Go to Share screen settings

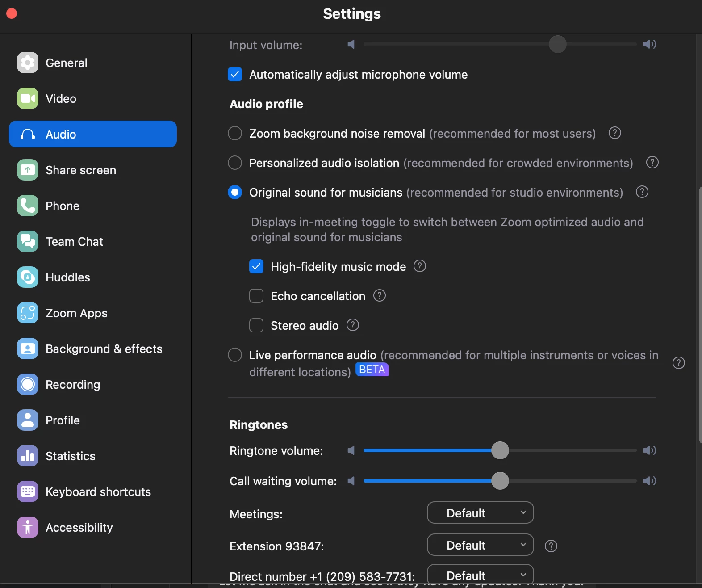pos(93,170)
